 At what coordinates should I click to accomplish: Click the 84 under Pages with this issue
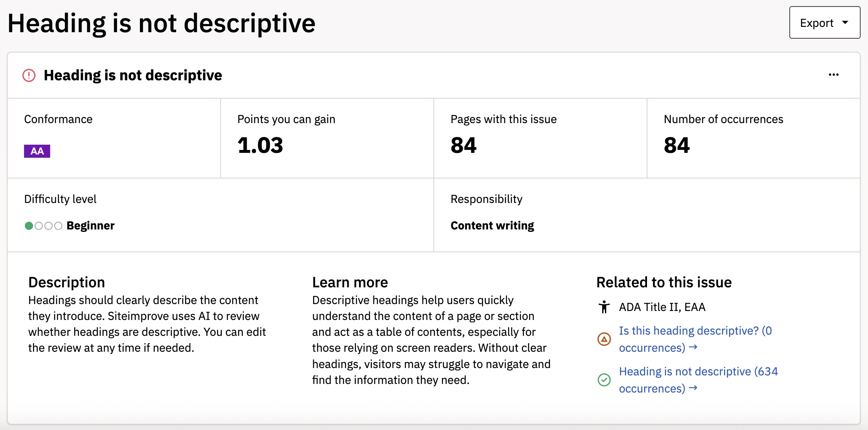coord(464,146)
